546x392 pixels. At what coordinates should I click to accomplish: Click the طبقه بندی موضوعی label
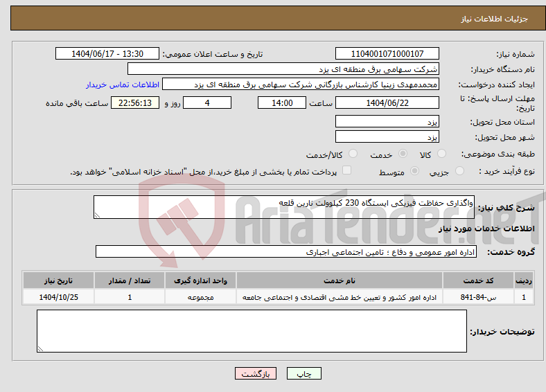point(498,154)
